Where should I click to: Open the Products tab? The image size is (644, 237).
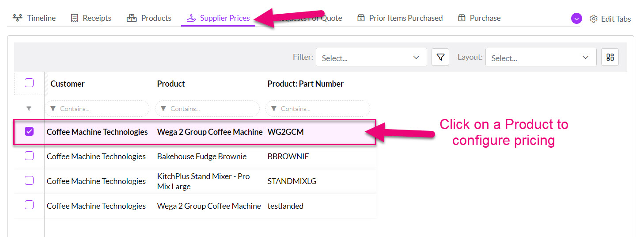tap(149, 18)
